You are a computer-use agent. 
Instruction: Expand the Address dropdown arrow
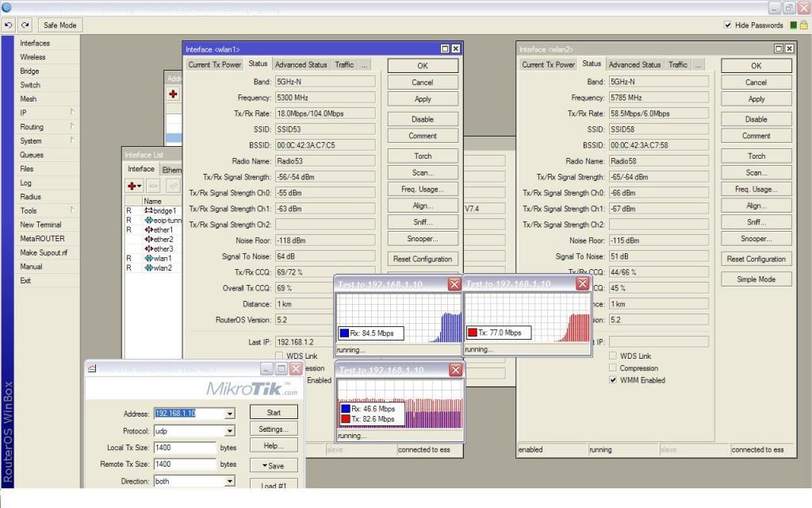(230, 414)
